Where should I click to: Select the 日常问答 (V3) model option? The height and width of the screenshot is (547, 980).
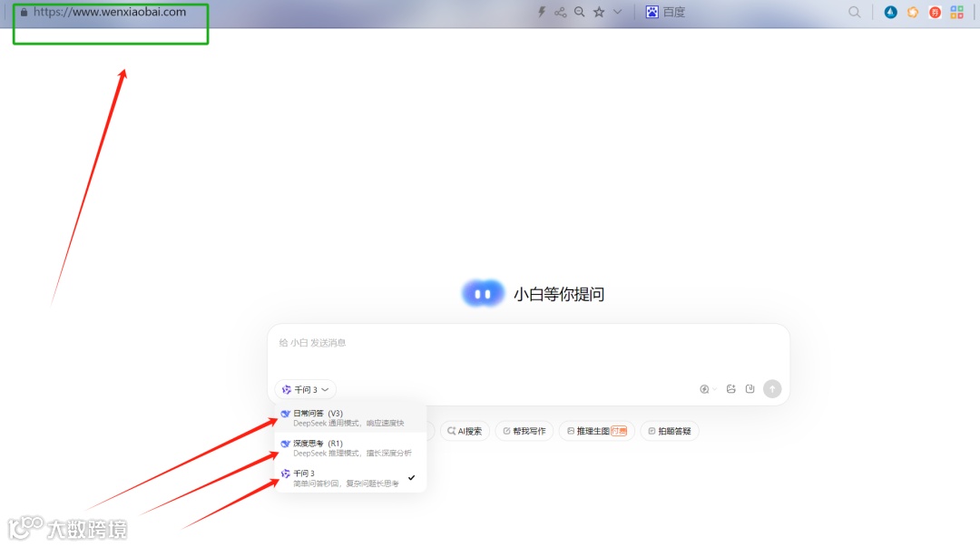350,417
